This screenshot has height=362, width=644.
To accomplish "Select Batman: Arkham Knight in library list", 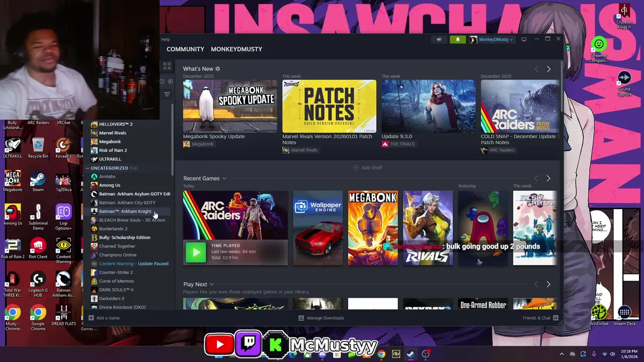I will pyautogui.click(x=125, y=211).
